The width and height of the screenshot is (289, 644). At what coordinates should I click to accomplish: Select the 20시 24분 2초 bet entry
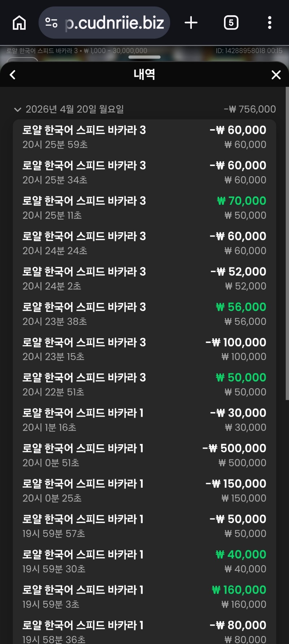pyautogui.click(x=144, y=279)
